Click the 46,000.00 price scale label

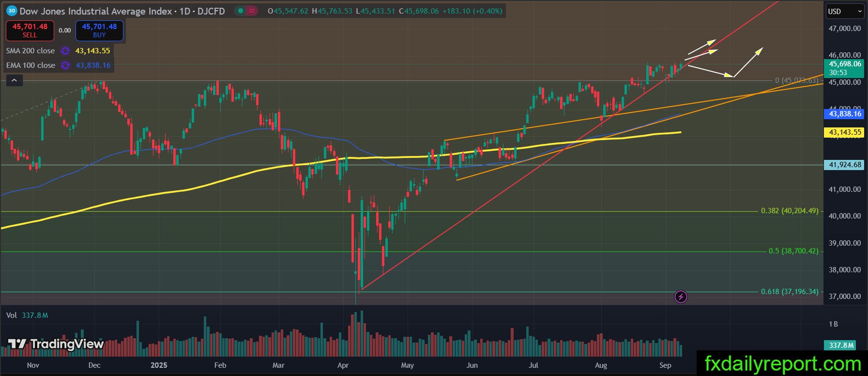pyautogui.click(x=845, y=55)
